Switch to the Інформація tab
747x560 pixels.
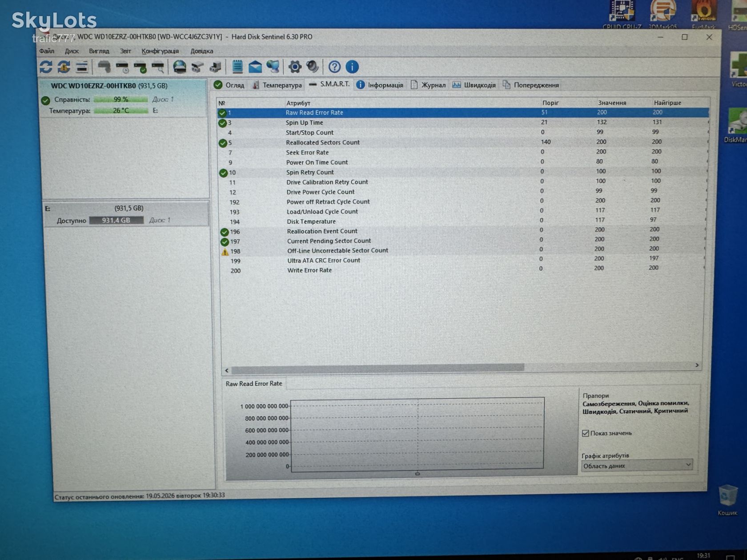tap(380, 85)
